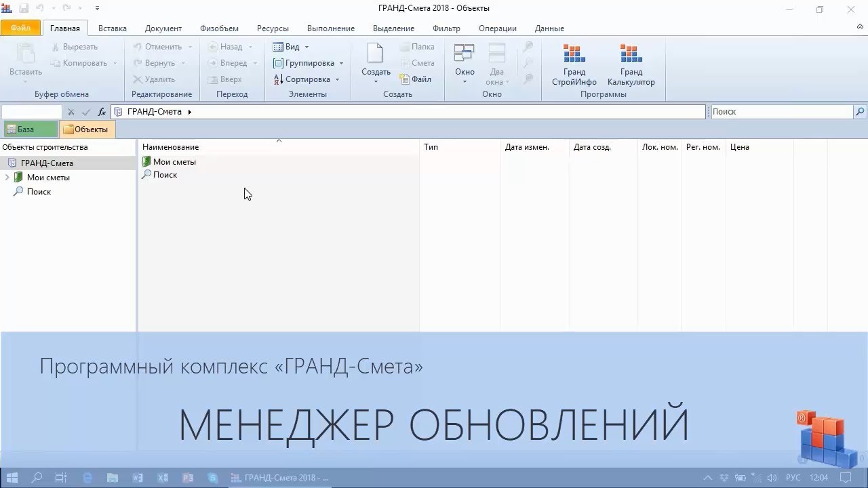Open Word from the taskbar
This screenshot has width=868, height=488.
138,477
